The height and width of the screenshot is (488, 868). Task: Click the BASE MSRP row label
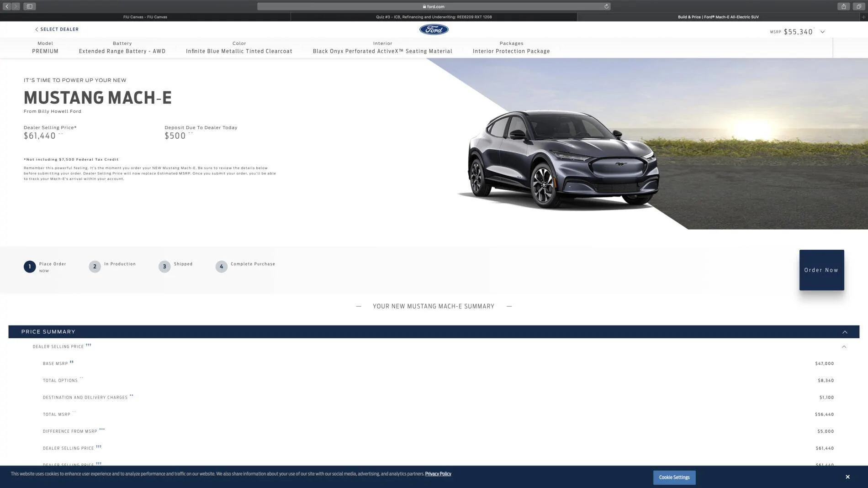coord(55,364)
